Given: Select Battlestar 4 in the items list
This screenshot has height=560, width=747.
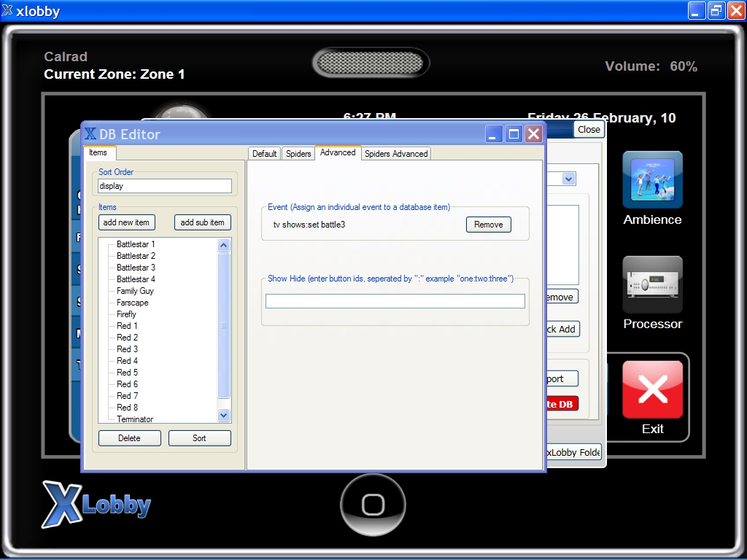Looking at the screenshot, I should click(x=136, y=279).
